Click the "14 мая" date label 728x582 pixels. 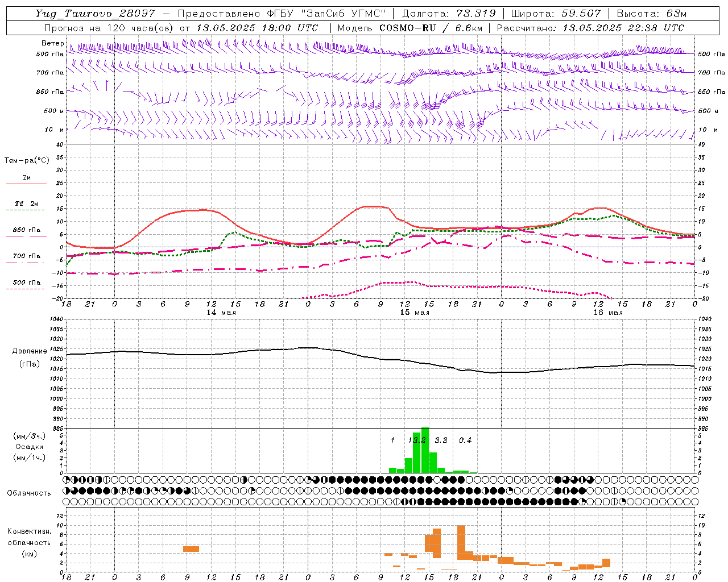221,312
